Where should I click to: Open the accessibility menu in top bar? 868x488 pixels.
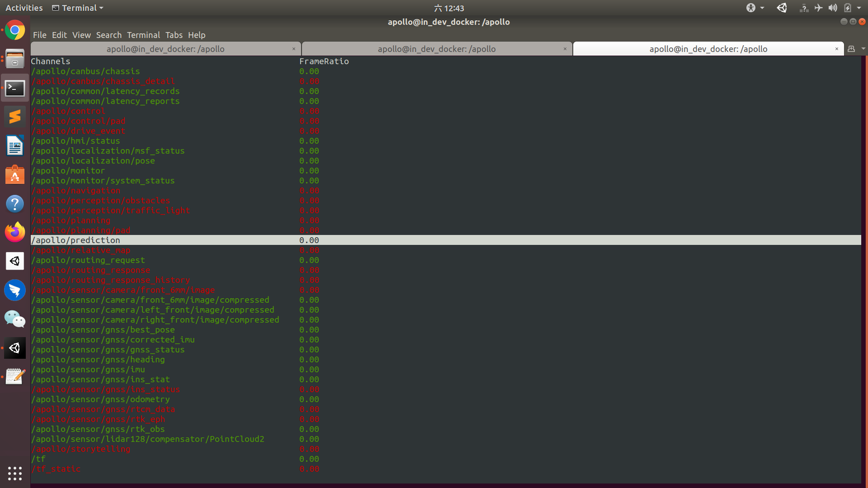click(x=755, y=8)
